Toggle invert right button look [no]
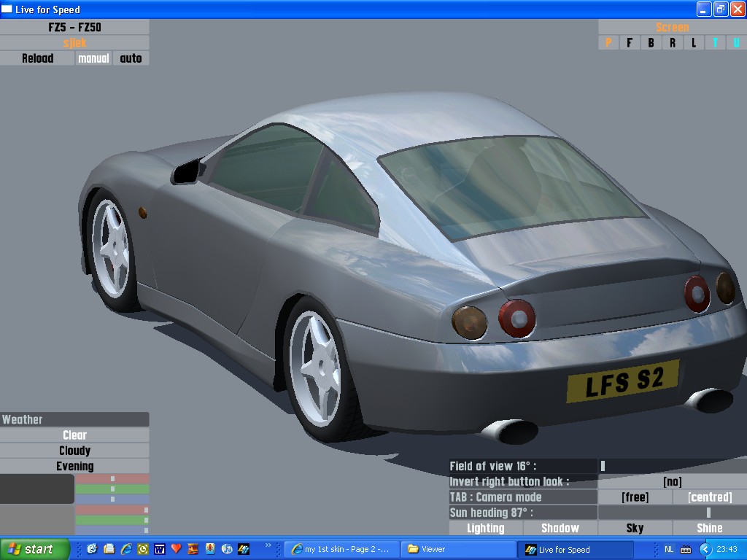 coord(672,481)
